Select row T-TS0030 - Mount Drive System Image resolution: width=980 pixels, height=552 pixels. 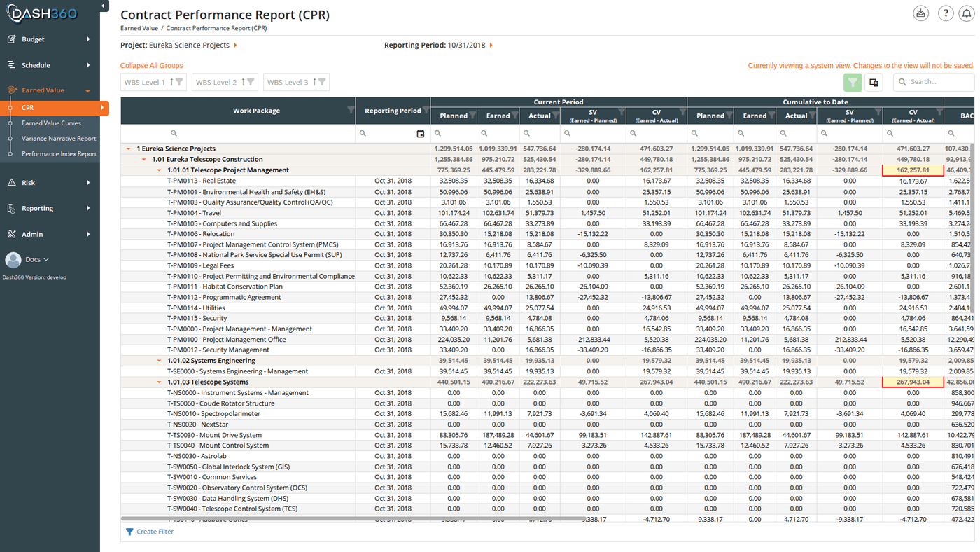546,435
